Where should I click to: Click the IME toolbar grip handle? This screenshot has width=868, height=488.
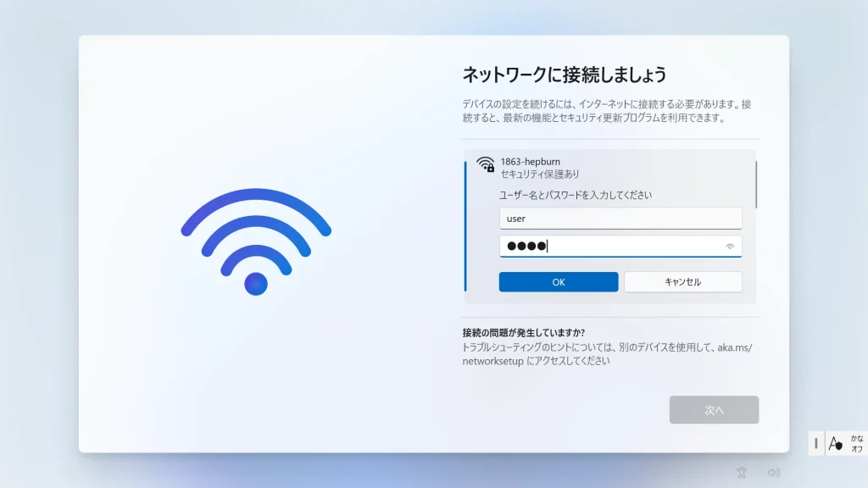point(816,443)
